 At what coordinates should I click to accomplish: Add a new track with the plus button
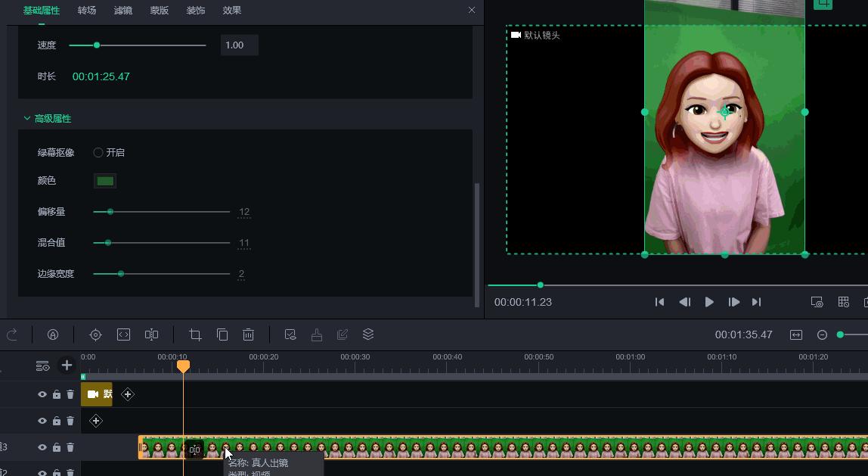point(67,366)
